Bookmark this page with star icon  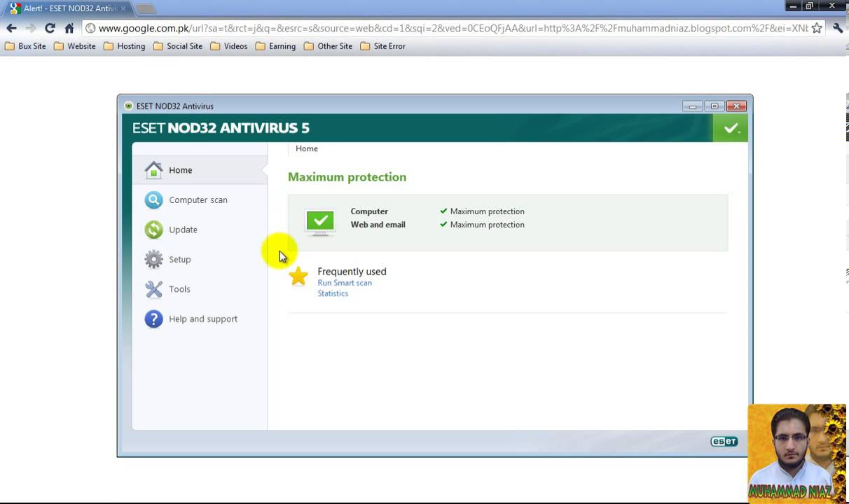tap(817, 28)
